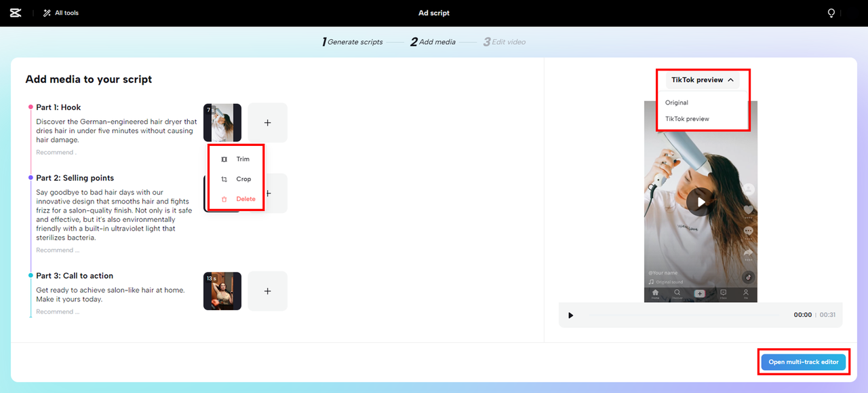Image resolution: width=868 pixels, height=393 pixels.
Task: Click Recommend under Part 2: Selling points
Action: click(x=58, y=250)
